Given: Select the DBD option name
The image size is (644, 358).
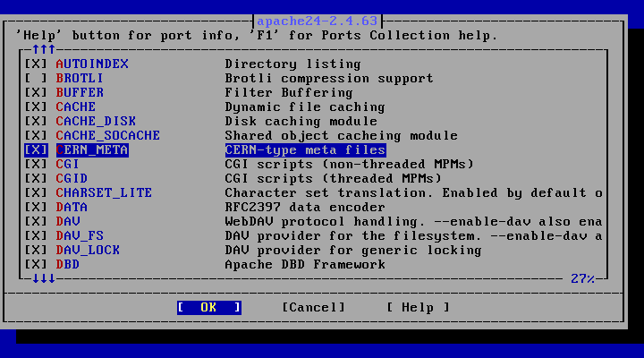Looking at the screenshot, I should click(x=68, y=265).
